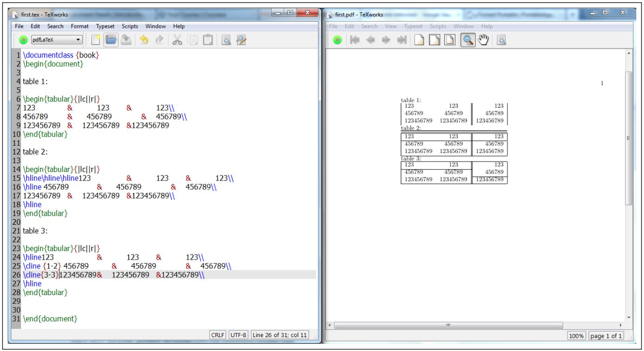Click the 100% zoom indicator in PDF status bar
Image resolution: width=644 pixels, height=351 pixels.
click(576, 336)
